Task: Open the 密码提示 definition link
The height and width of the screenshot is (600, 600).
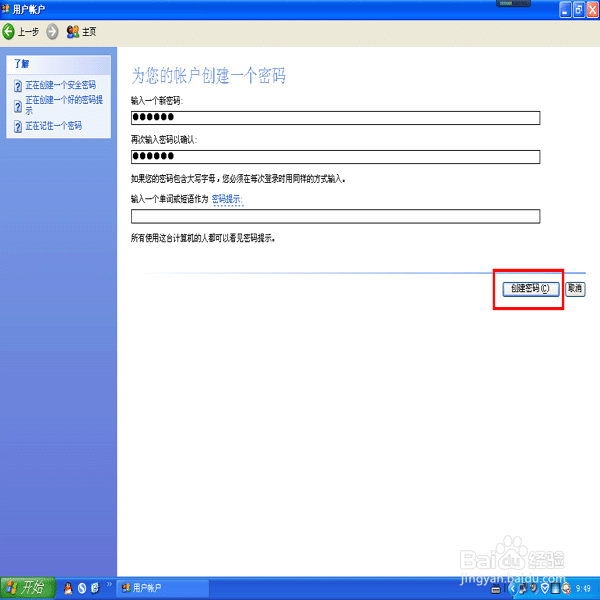Action: coord(227,199)
